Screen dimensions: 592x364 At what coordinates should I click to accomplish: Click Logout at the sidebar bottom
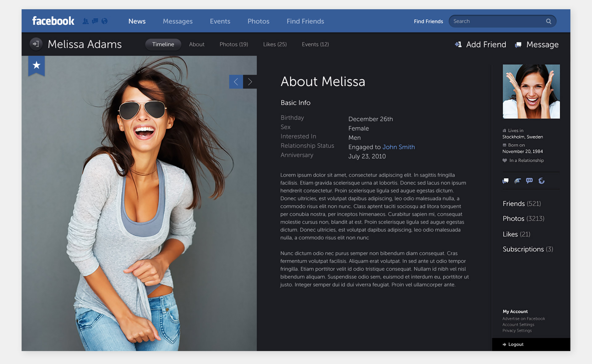(x=516, y=344)
